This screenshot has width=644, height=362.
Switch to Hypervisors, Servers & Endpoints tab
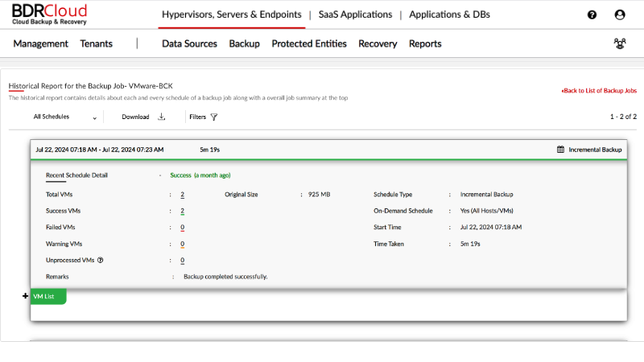(x=232, y=14)
